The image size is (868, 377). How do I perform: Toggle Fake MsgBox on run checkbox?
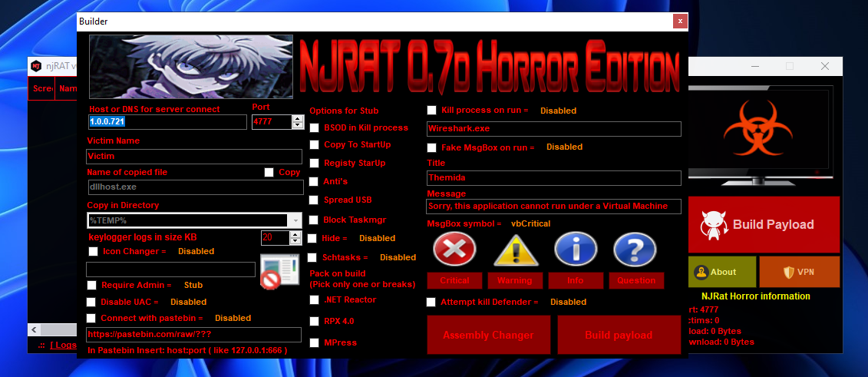[432, 148]
